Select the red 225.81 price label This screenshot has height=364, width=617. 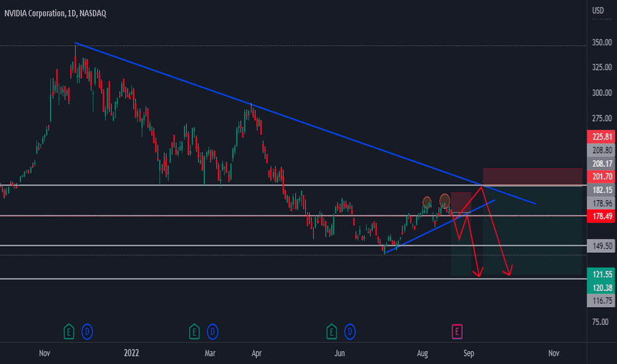coord(602,136)
